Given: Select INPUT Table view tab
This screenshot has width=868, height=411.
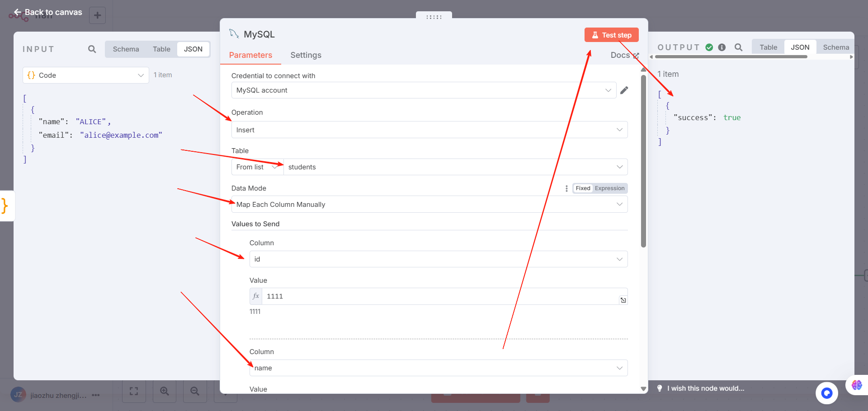Looking at the screenshot, I should [x=161, y=49].
